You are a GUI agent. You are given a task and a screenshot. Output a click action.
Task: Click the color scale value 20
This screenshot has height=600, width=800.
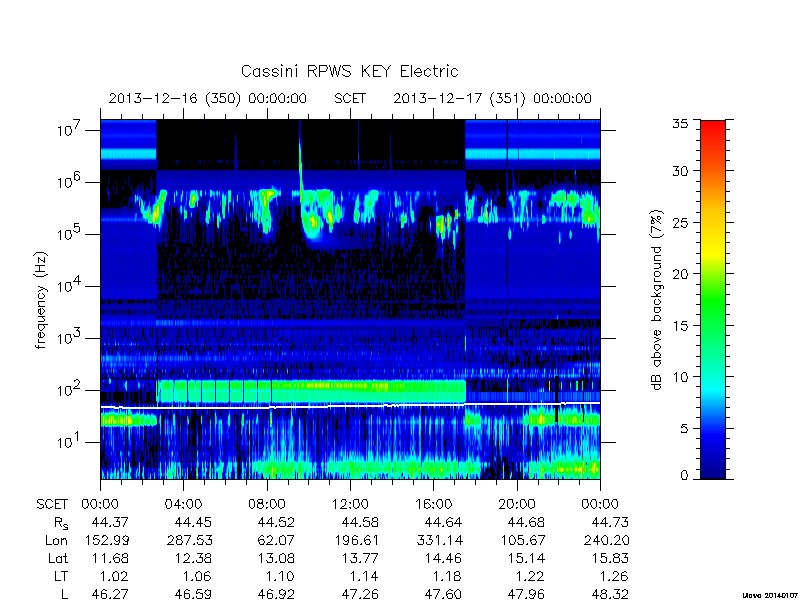tap(681, 273)
